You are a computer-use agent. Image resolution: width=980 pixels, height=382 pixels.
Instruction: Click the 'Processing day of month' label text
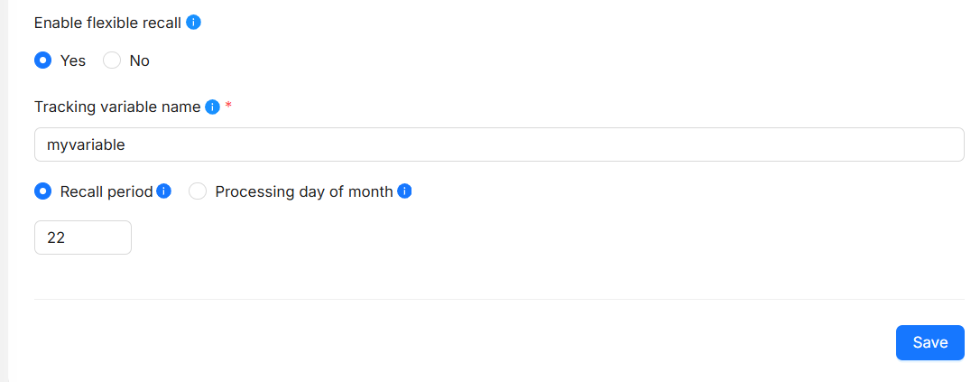(x=304, y=191)
